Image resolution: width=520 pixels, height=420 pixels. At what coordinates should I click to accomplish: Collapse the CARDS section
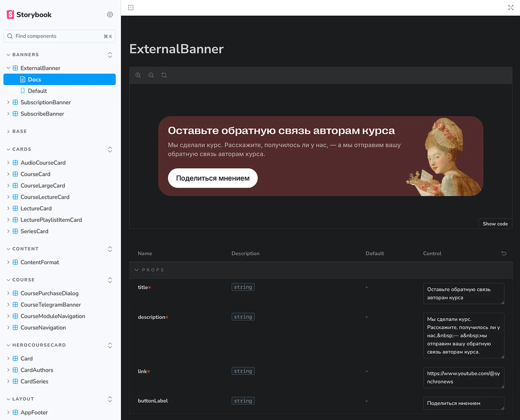19,149
